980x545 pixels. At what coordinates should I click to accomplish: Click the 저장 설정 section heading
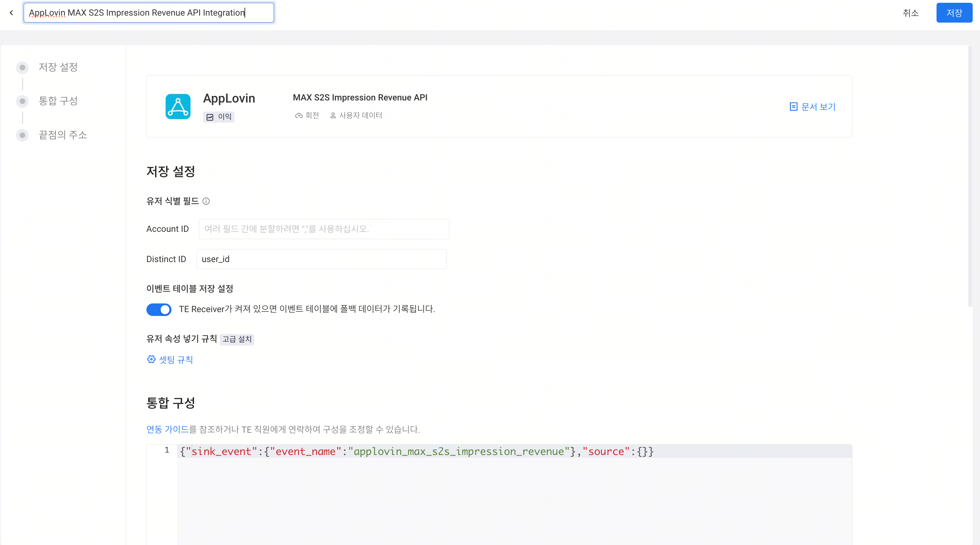pyautogui.click(x=170, y=171)
